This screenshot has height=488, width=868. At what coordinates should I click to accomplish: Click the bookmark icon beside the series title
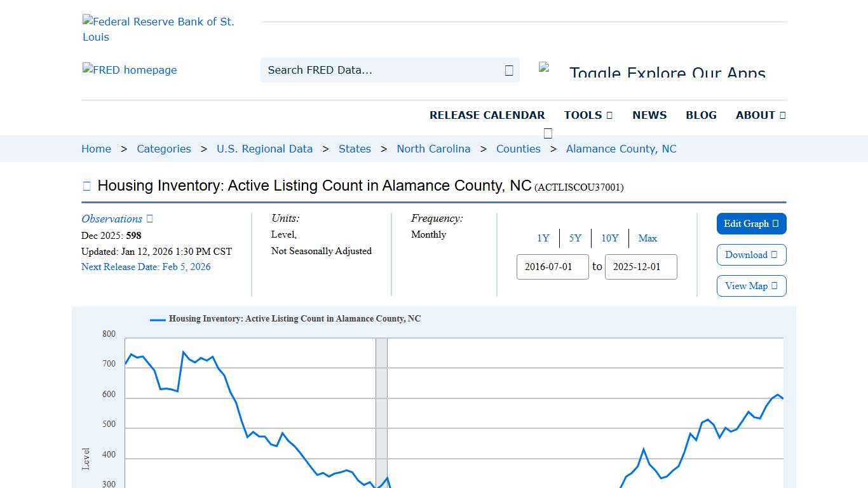pyautogui.click(x=86, y=185)
